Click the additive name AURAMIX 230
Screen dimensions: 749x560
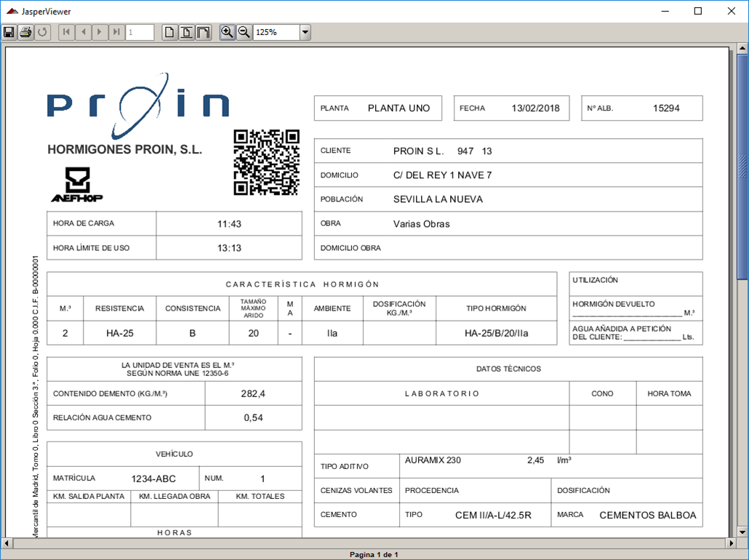[x=433, y=460]
